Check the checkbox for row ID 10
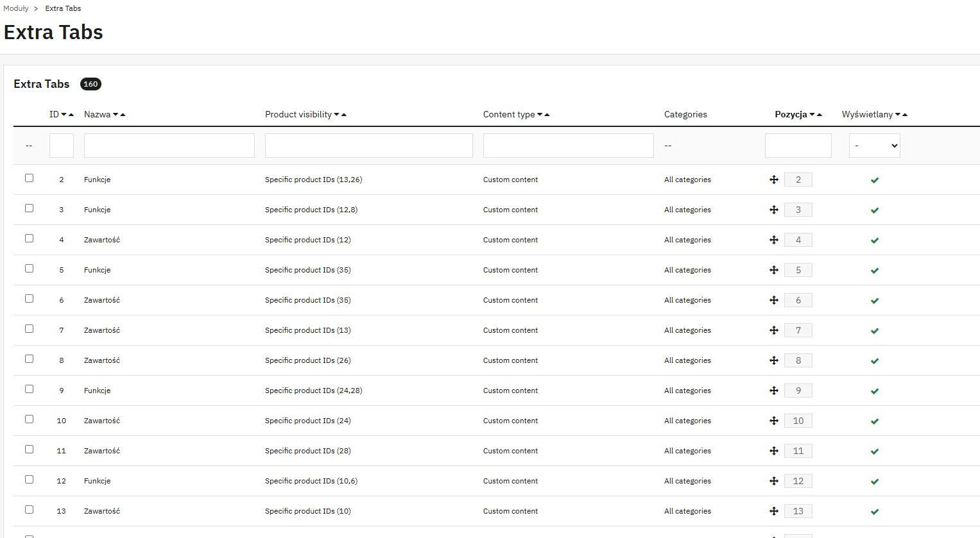This screenshot has width=980, height=538. click(x=29, y=419)
